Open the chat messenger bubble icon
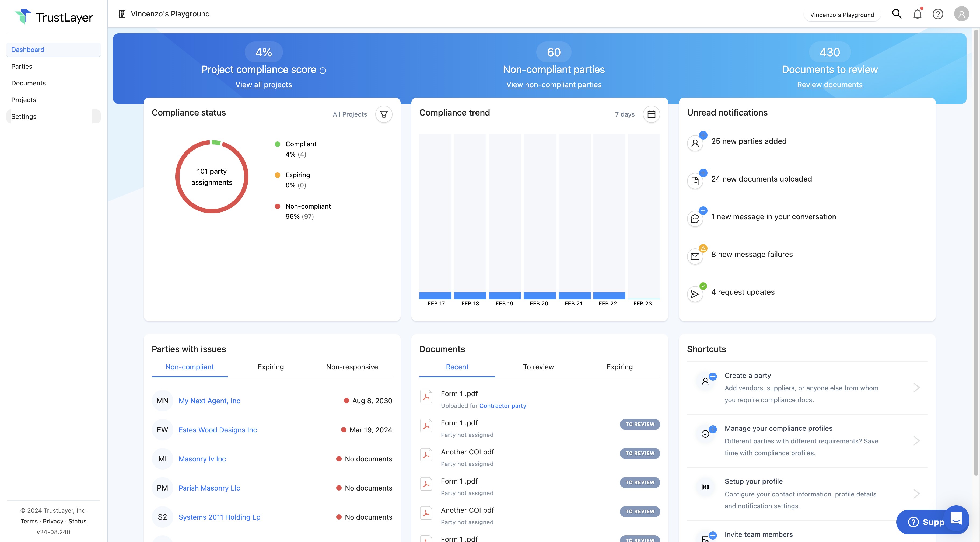 coord(956,518)
